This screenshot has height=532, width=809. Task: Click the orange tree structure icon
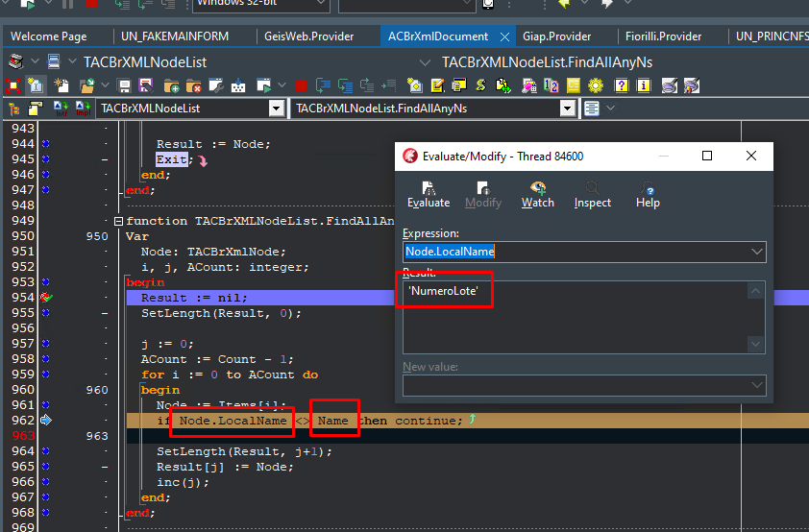pos(13,109)
